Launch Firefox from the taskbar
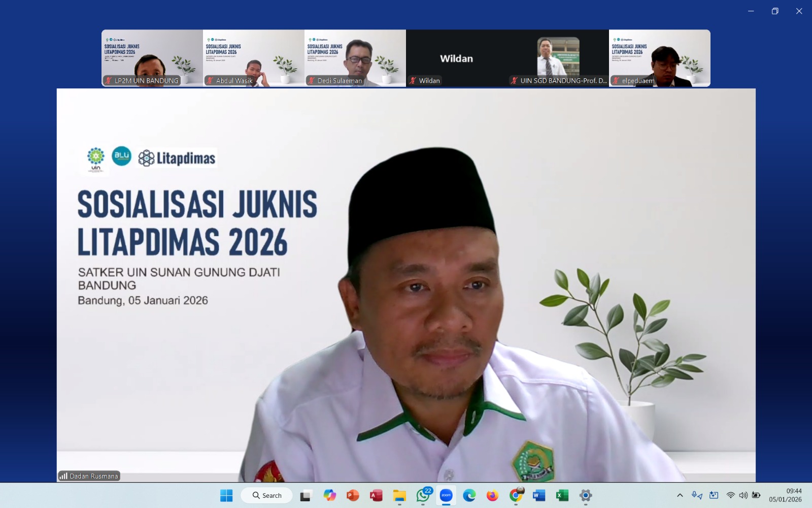The height and width of the screenshot is (508, 812). point(492,495)
